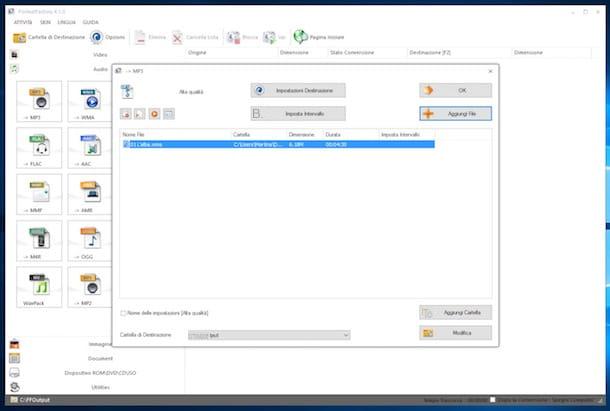610x411 pixels.
Task: Click the orange play icon in dialog
Action: click(x=154, y=114)
